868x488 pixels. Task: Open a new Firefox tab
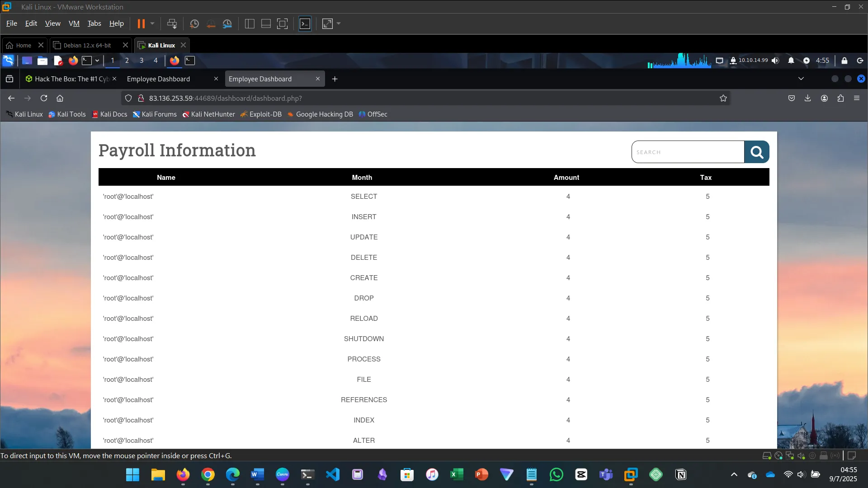[x=335, y=79]
